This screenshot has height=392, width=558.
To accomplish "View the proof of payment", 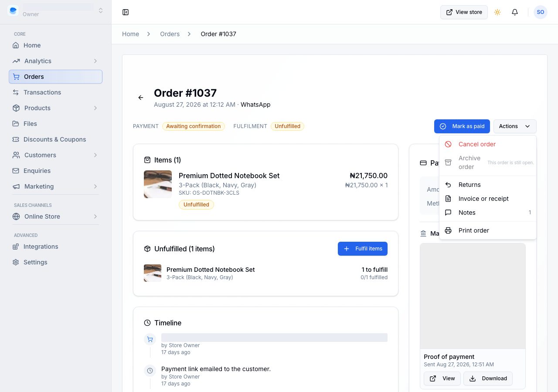I will pyautogui.click(x=442, y=378).
